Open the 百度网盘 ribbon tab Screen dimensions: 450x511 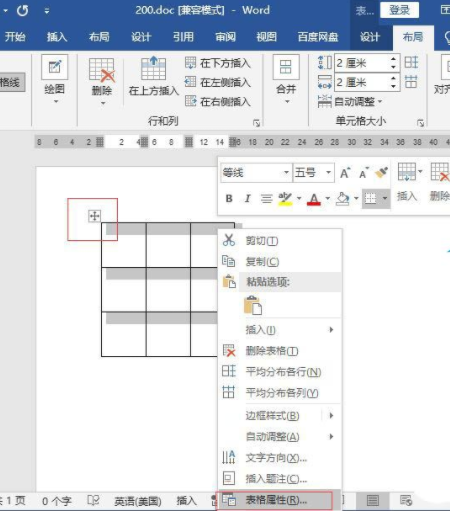(x=318, y=37)
